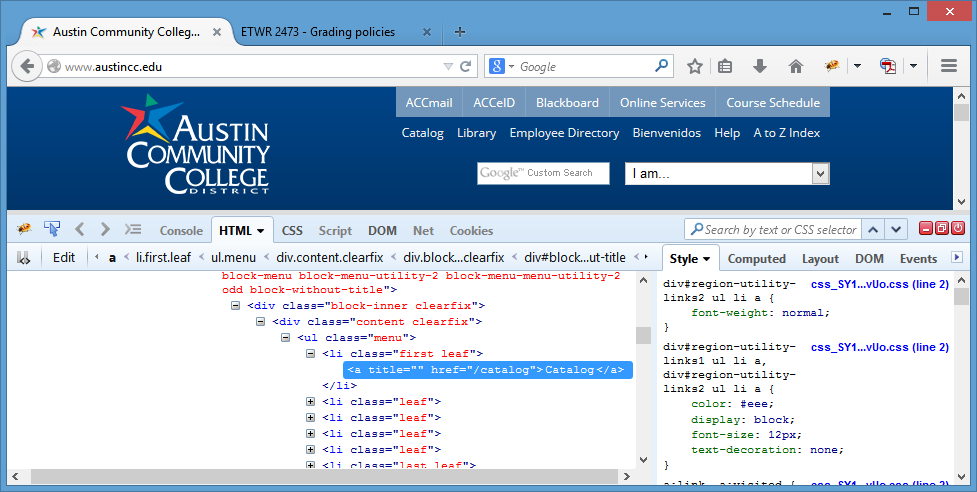Switch to the Script panel

coord(335,230)
